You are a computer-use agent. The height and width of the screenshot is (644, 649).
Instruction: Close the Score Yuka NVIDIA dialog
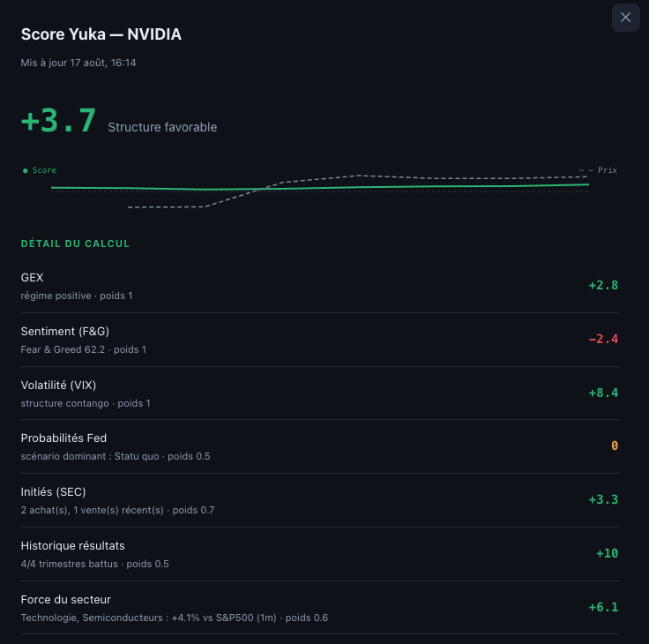pyautogui.click(x=625, y=18)
